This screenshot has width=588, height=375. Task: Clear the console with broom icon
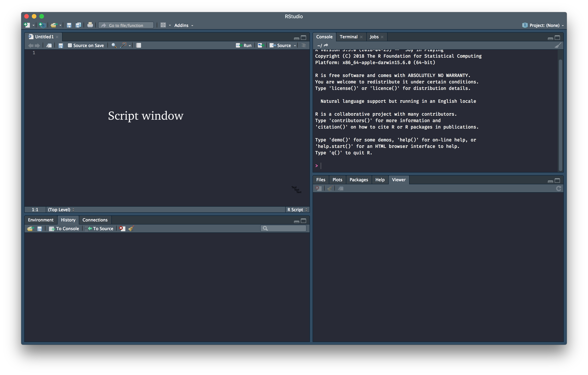pyautogui.click(x=558, y=45)
